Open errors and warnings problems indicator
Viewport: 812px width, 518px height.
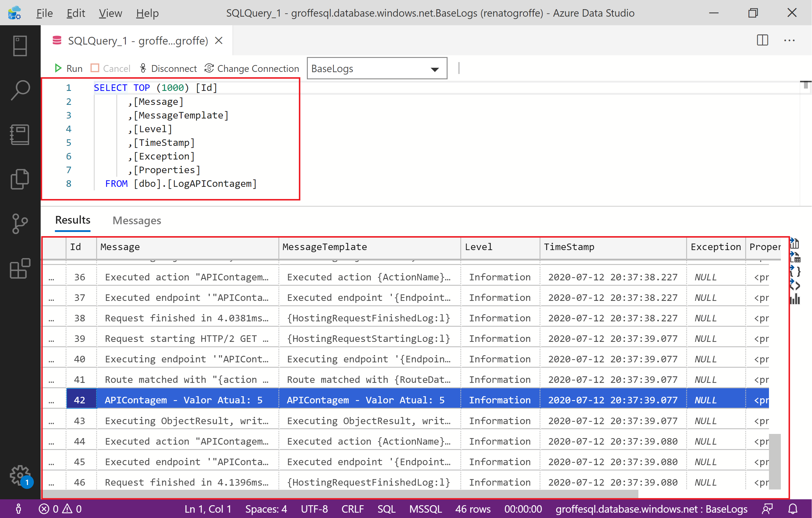[x=60, y=508]
